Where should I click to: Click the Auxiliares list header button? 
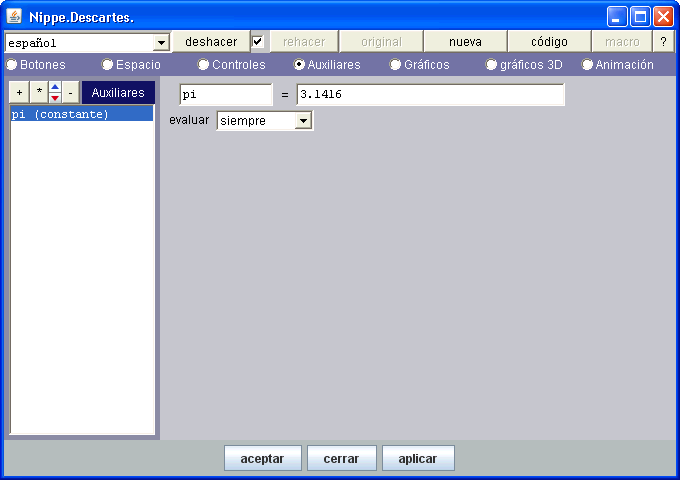[118, 92]
